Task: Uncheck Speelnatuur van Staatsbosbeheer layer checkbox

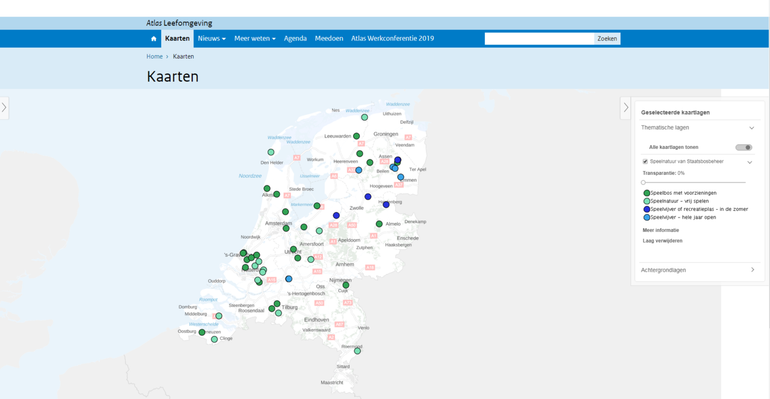Action: [x=645, y=161]
